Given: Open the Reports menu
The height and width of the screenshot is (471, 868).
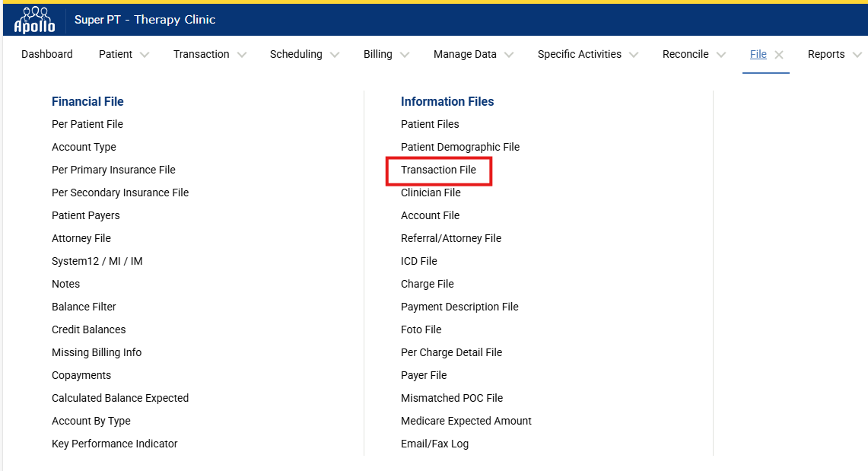Looking at the screenshot, I should coord(826,54).
